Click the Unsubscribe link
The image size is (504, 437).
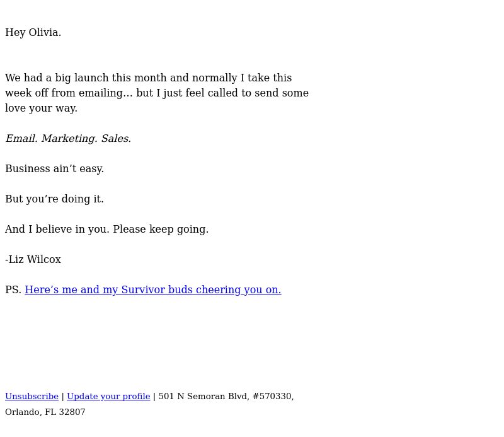click(x=32, y=396)
